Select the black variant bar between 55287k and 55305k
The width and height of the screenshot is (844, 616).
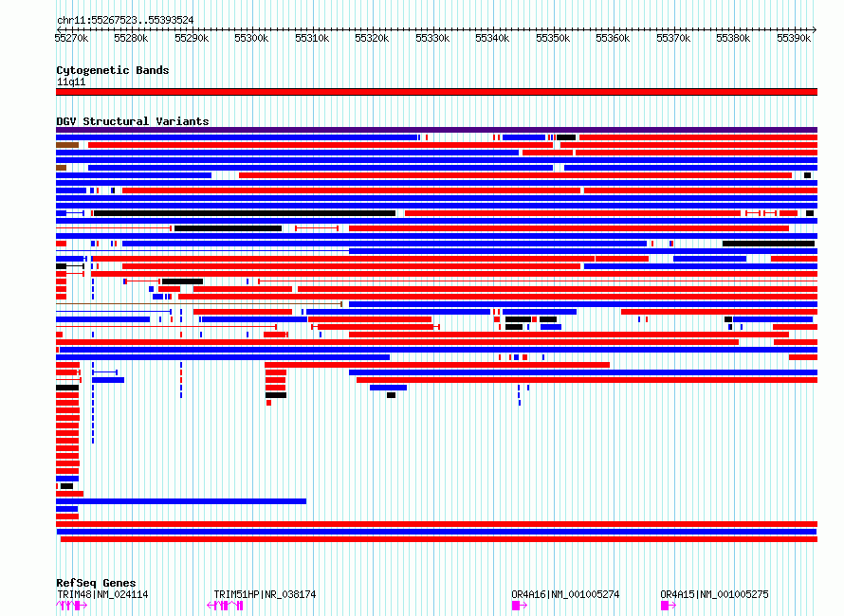pyautogui.click(x=229, y=228)
